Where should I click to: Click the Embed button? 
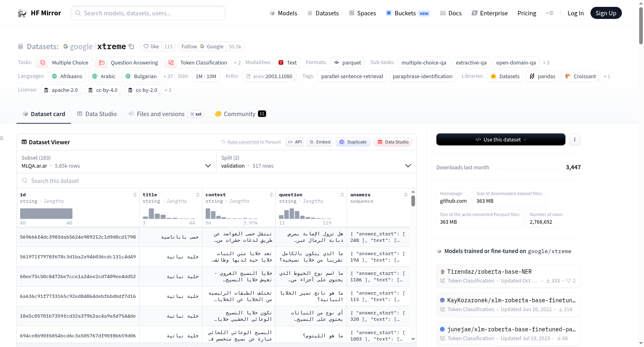(320, 142)
